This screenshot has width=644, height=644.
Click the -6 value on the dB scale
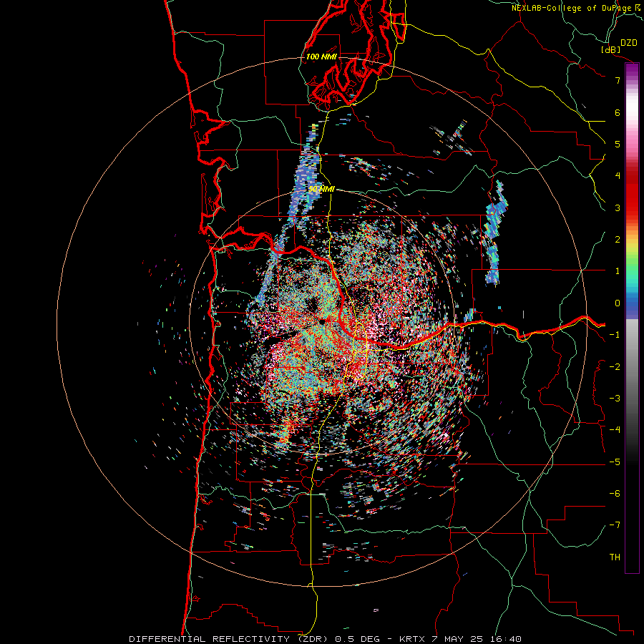pos(615,494)
